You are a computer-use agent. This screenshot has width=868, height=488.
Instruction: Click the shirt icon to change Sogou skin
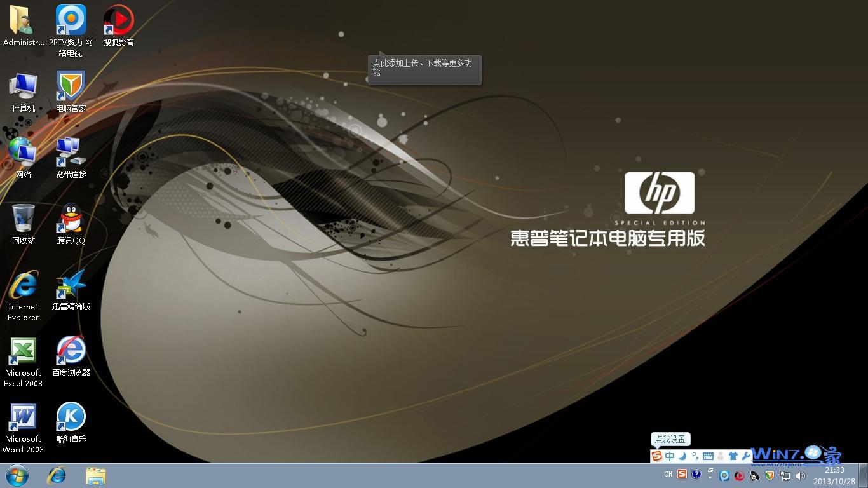[734, 456]
